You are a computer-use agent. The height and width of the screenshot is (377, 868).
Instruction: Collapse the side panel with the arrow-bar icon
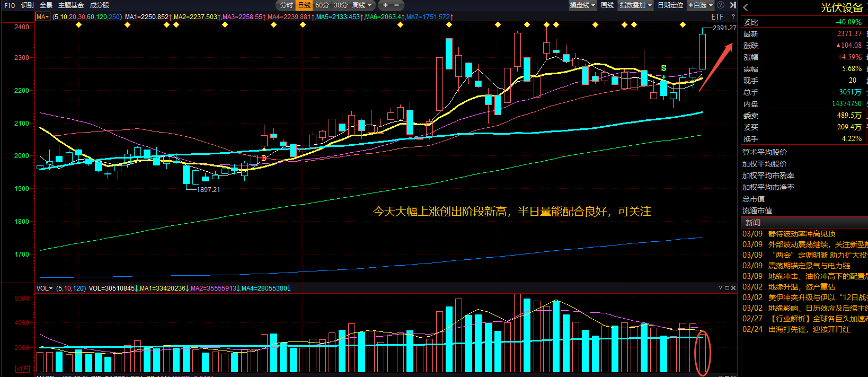point(733,5)
